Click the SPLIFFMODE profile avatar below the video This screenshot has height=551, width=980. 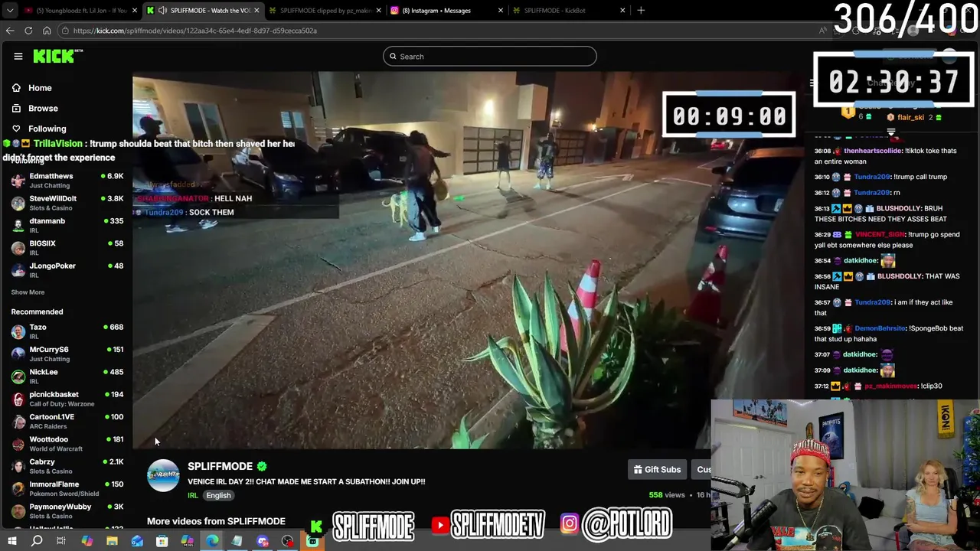[x=163, y=475]
